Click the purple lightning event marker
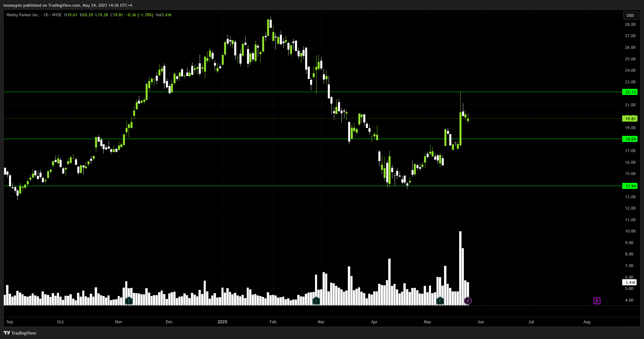Image resolution: width=644 pixels, height=339 pixels. coord(468,301)
